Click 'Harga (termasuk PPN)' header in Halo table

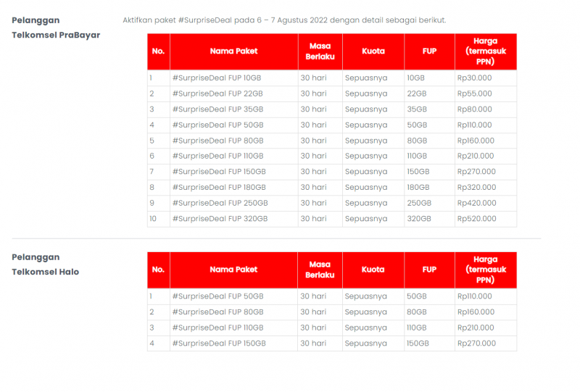click(486, 270)
